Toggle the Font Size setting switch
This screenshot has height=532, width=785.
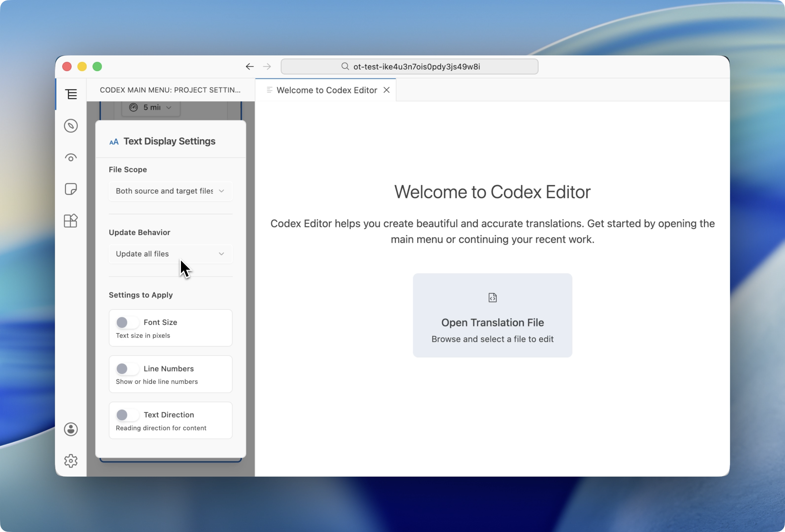coord(127,322)
